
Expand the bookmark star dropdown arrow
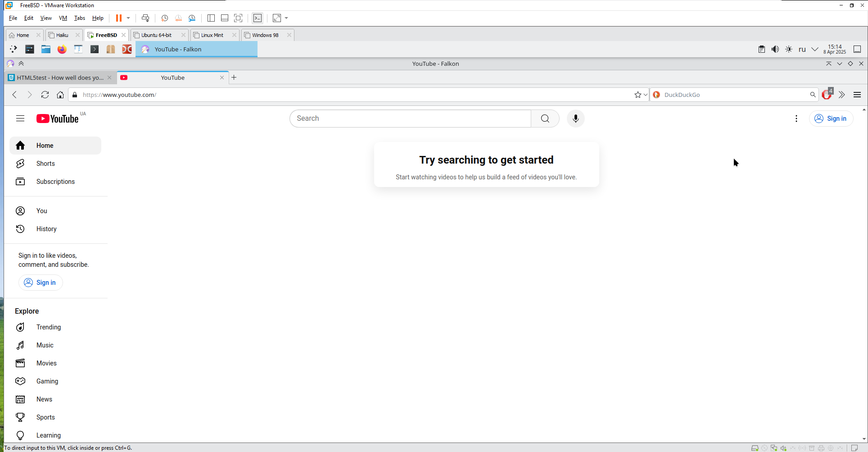tap(646, 95)
